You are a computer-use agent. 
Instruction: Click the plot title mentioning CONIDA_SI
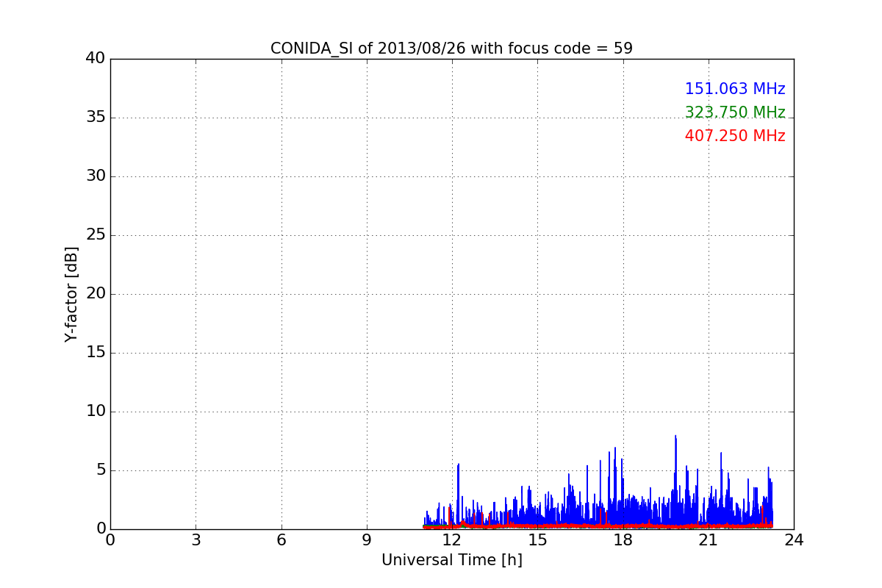click(x=451, y=49)
